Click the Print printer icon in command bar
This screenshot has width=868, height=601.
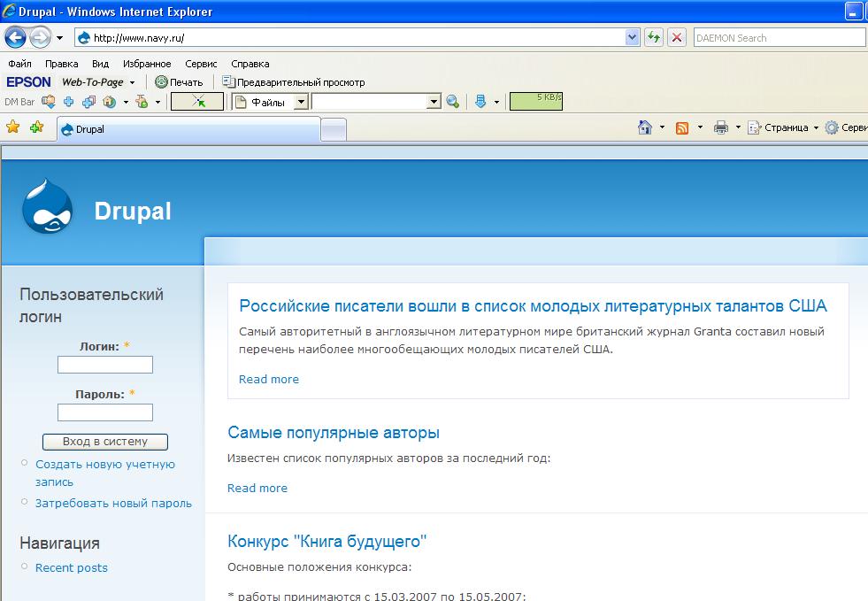[721, 128]
